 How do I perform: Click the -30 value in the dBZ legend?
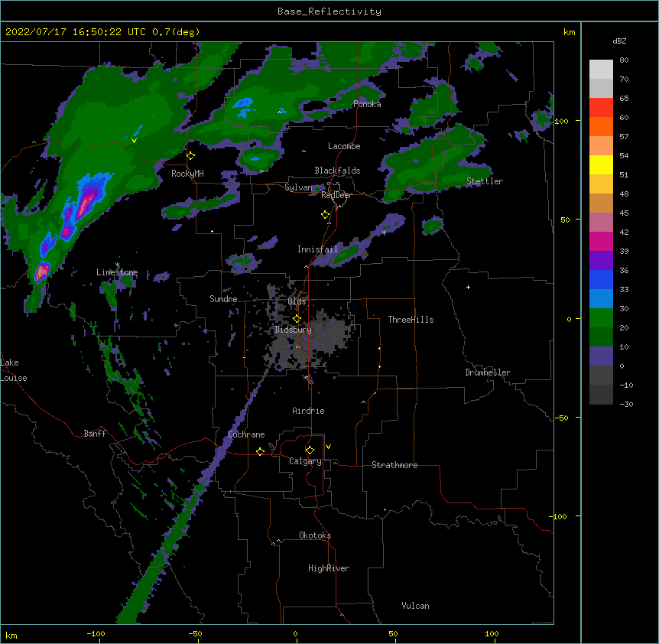tap(626, 405)
